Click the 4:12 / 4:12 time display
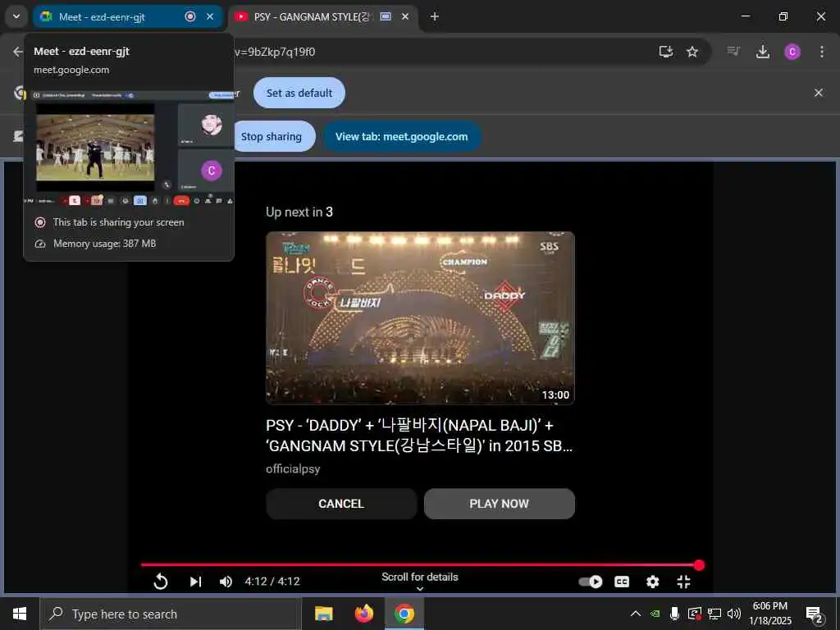 point(272,582)
